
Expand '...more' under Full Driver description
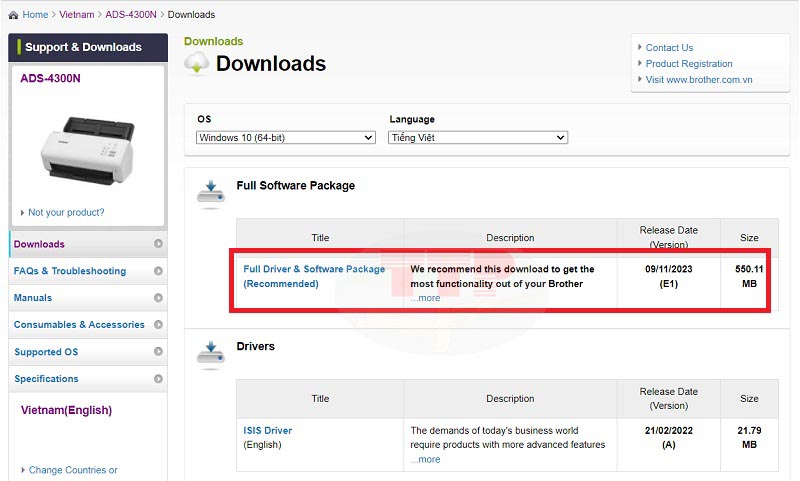point(425,298)
